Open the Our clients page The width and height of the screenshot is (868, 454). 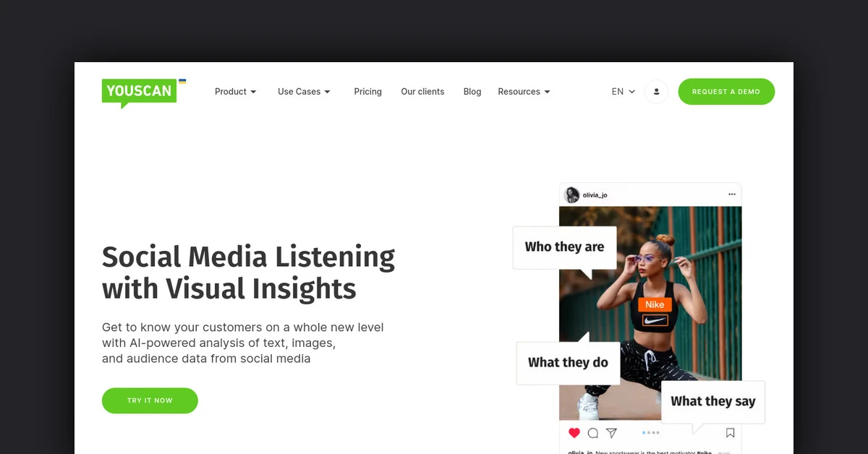(422, 92)
